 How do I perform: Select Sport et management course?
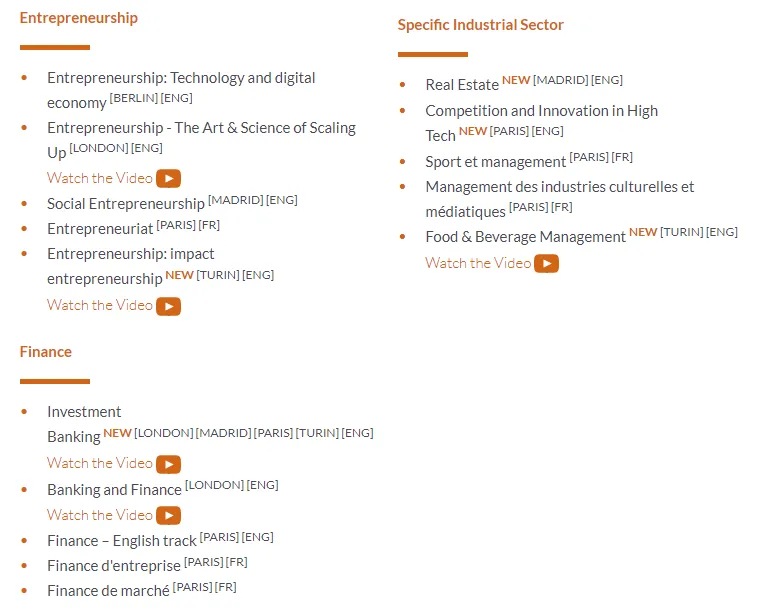(x=495, y=162)
